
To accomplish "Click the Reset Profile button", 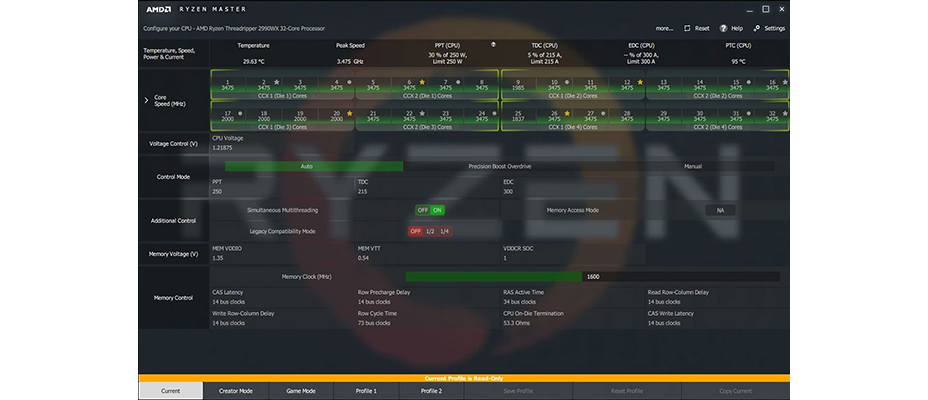I will coord(627,391).
